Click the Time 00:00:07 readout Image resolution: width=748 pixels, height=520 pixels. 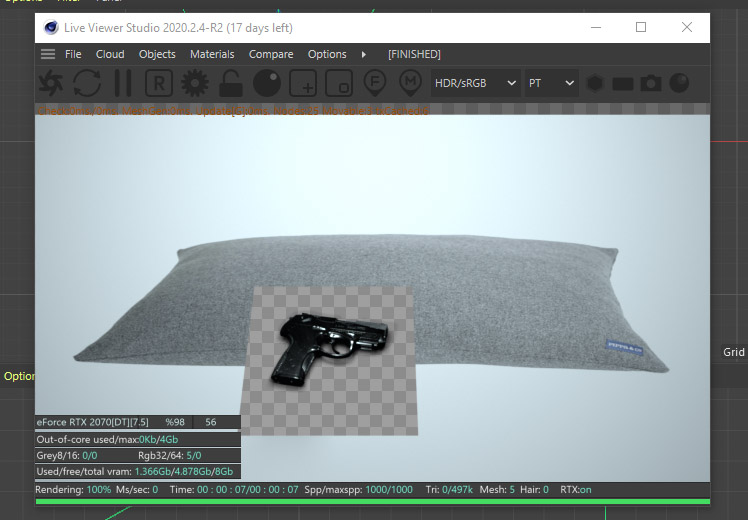tap(234, 489)
